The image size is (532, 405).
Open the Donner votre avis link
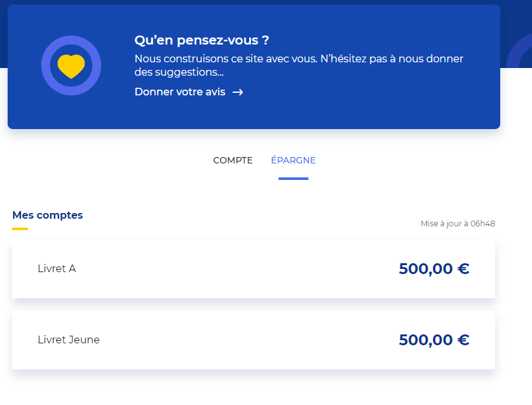click(189, 92)
